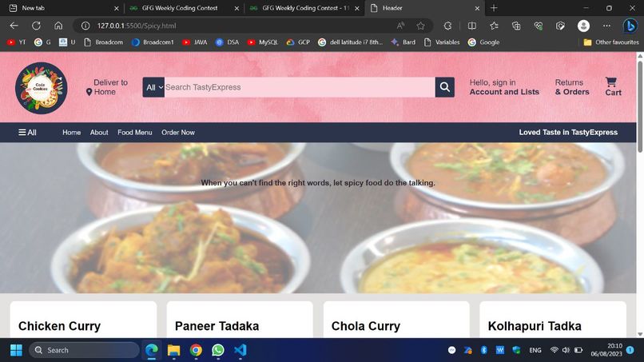Click the read aloud icon

tap(400, 26)
